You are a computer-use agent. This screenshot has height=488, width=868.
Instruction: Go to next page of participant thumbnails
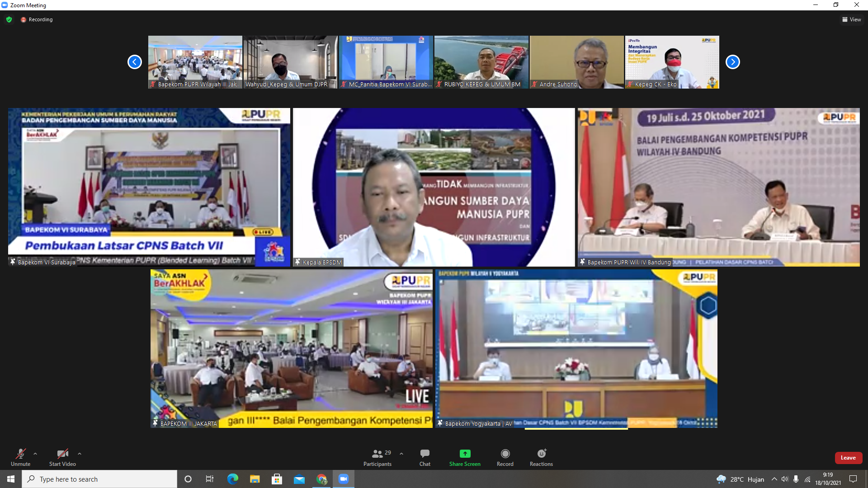[733, 62]
